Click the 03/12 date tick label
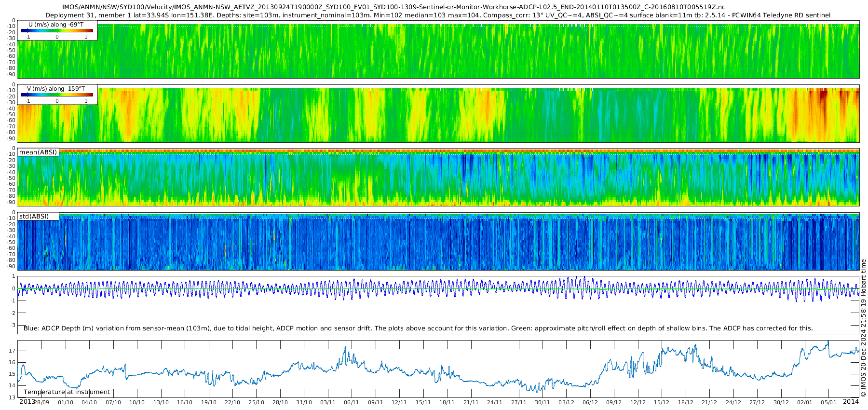The image size is (868, 410). (566, 402)
